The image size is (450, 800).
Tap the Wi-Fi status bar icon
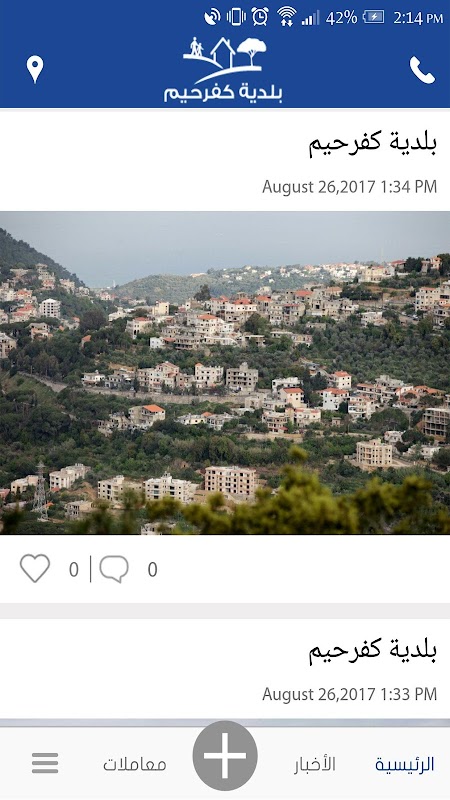tap(287, 17)
